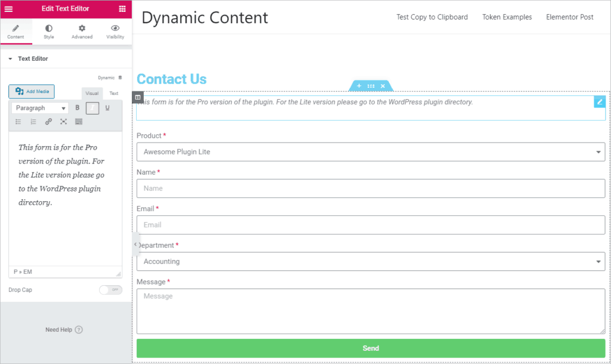
Task: Insert a numbered list
Action: 33,122
